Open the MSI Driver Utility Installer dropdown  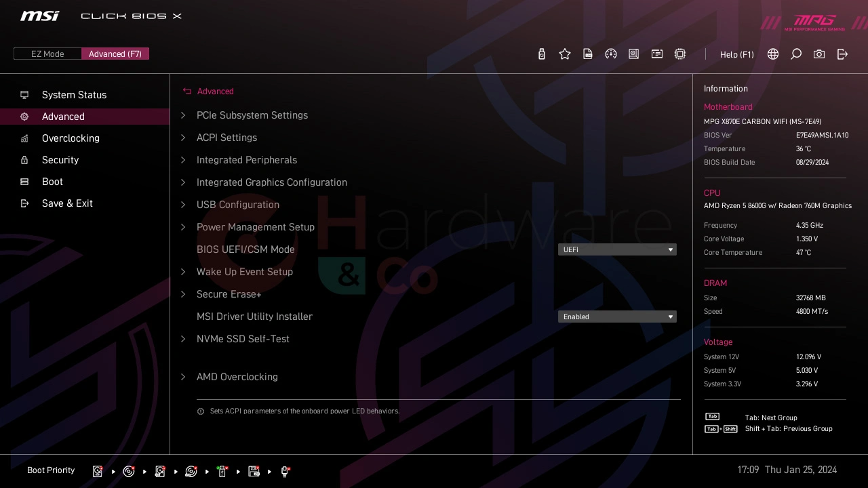[x=617, y=317]
